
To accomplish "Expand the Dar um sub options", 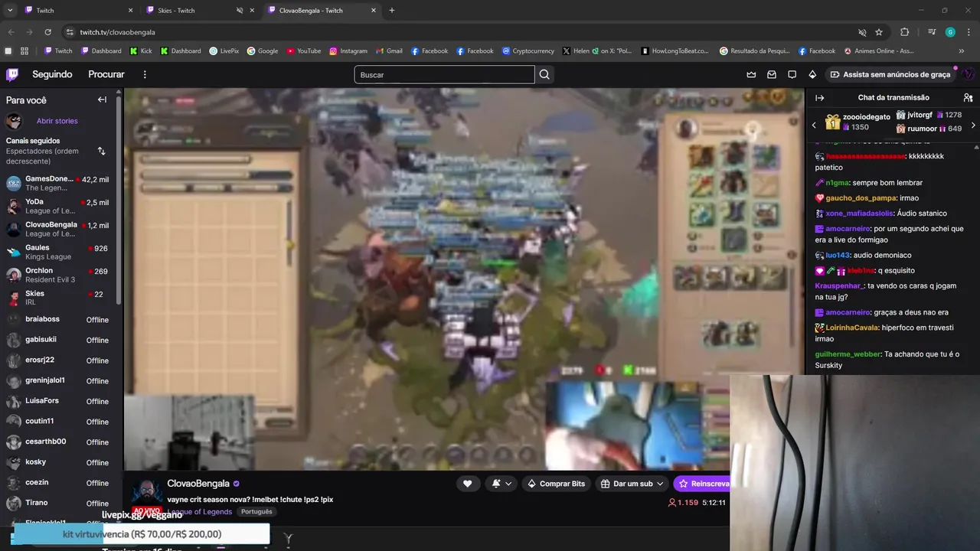I will tap(661, 484).
